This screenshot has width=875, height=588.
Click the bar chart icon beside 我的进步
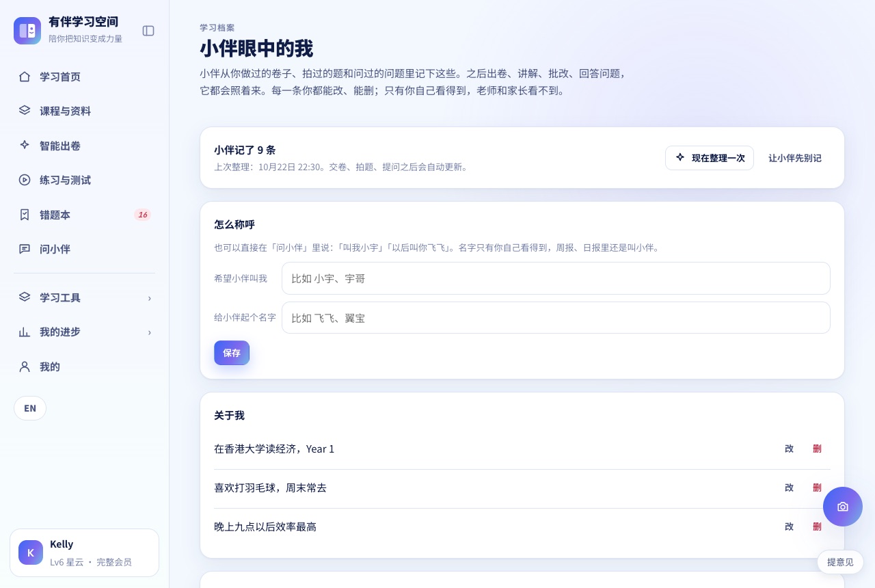point(25,332)
